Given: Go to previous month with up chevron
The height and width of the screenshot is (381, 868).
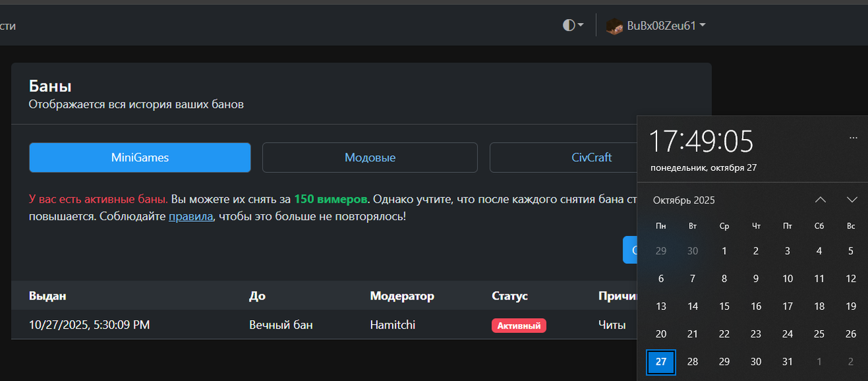Looking at the screenshot, I should [821, 199].
